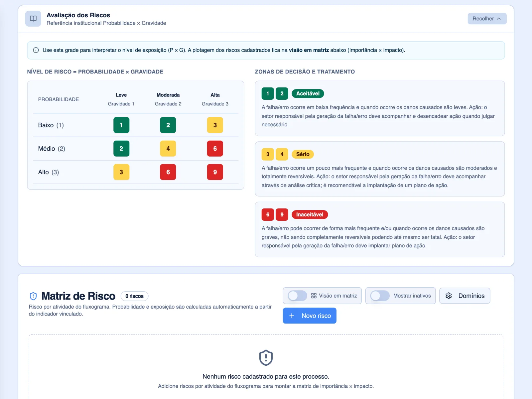
Task: Click the red 9 cell in the Alto row
Action: [215, 172]
